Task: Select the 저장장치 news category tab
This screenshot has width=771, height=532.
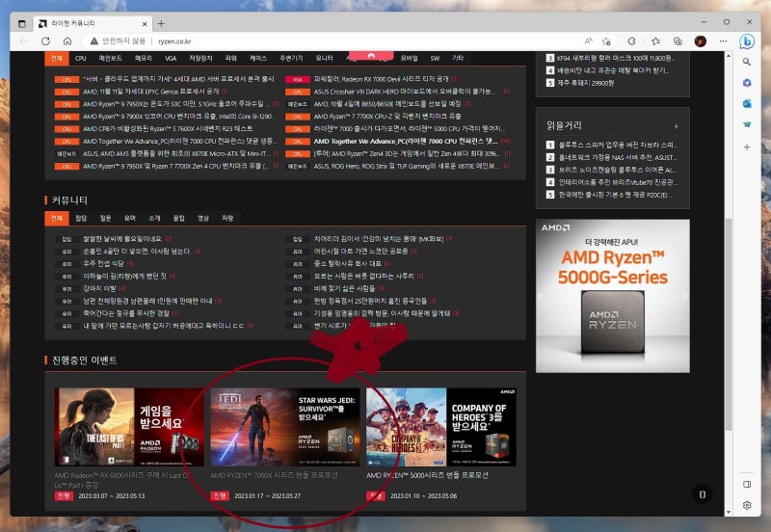Action: pos(200,58)
